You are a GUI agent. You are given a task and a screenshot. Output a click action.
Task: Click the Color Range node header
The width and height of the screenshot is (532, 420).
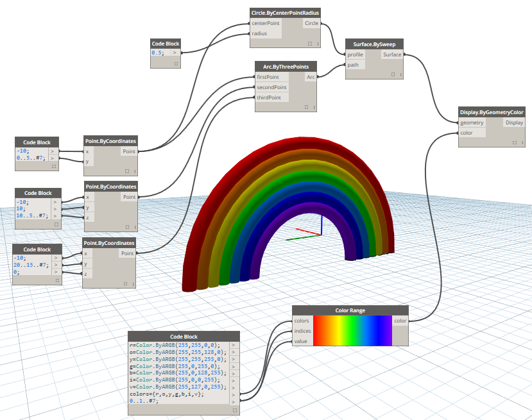click(350, 310)
